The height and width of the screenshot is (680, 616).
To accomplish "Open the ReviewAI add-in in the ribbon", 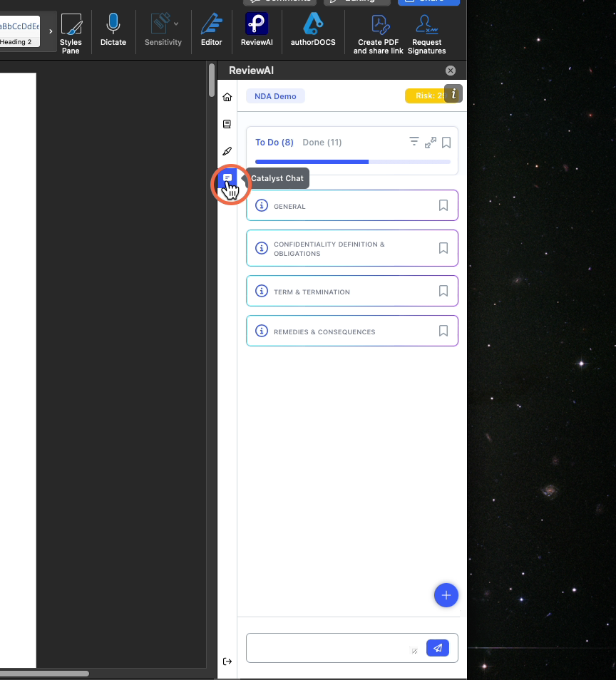I will 257,29.
